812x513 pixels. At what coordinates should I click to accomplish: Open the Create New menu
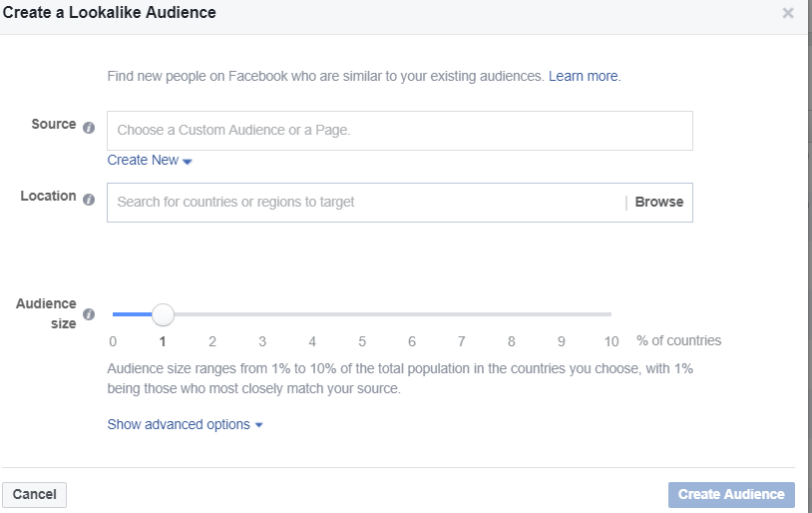(150, 160)
